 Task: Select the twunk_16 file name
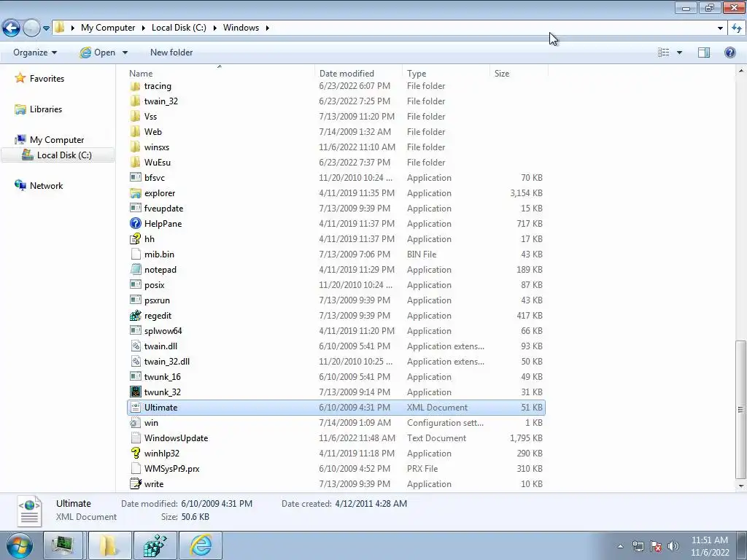(163, 377)
